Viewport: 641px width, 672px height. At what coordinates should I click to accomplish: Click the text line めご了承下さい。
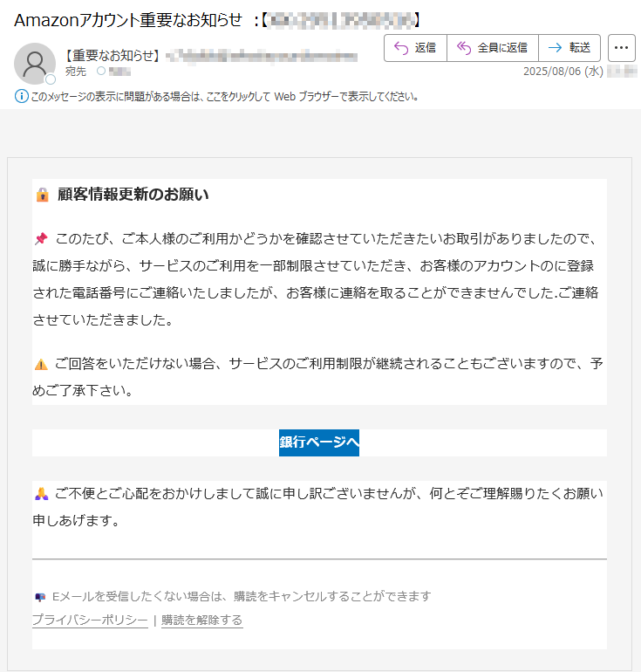click(84, 390)
